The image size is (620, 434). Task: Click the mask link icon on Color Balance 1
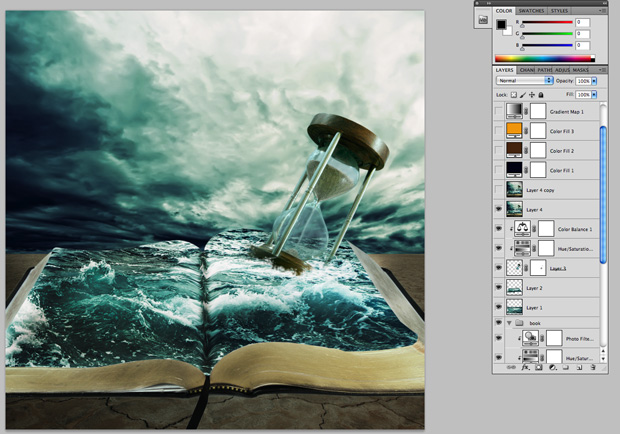[x=534, y=229]
